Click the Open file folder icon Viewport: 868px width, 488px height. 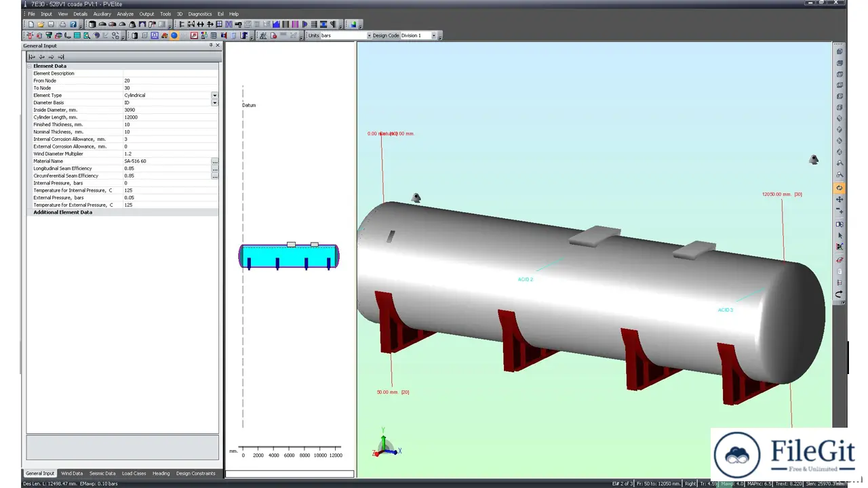[41, 24]
